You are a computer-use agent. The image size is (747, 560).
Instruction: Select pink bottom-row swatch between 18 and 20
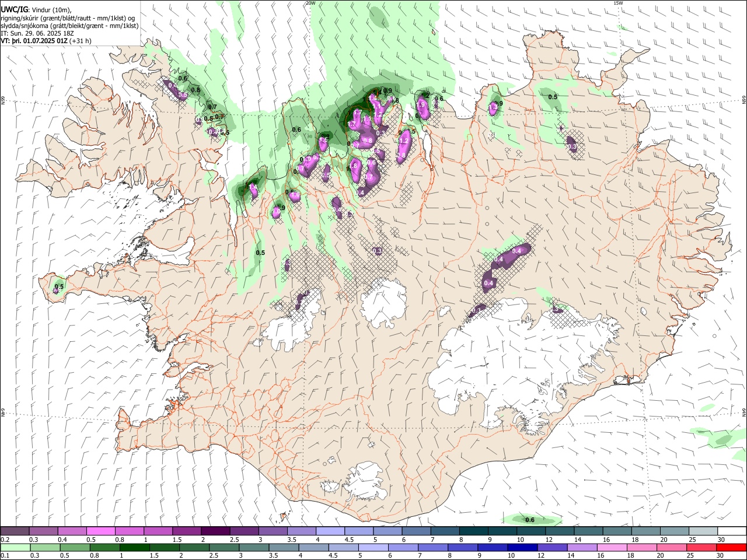tap(643, 547)
